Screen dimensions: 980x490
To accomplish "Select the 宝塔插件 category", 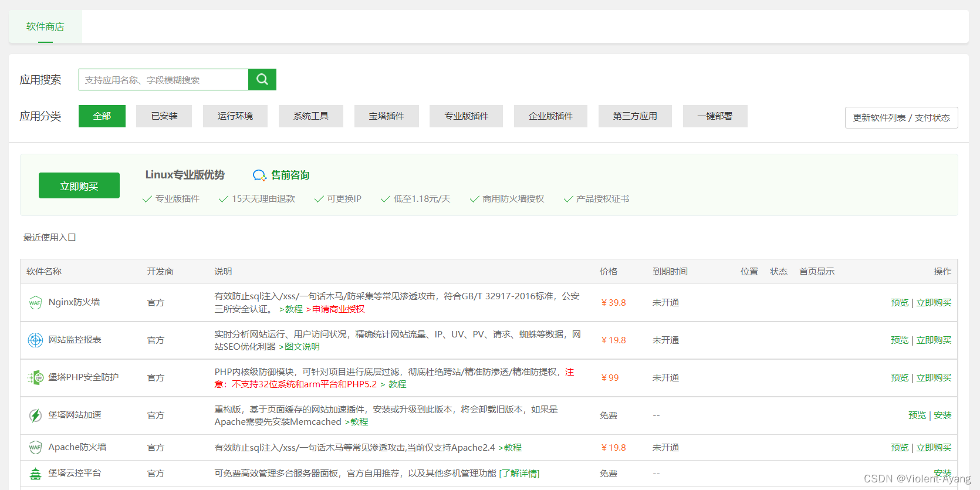I will click(387, 116).
